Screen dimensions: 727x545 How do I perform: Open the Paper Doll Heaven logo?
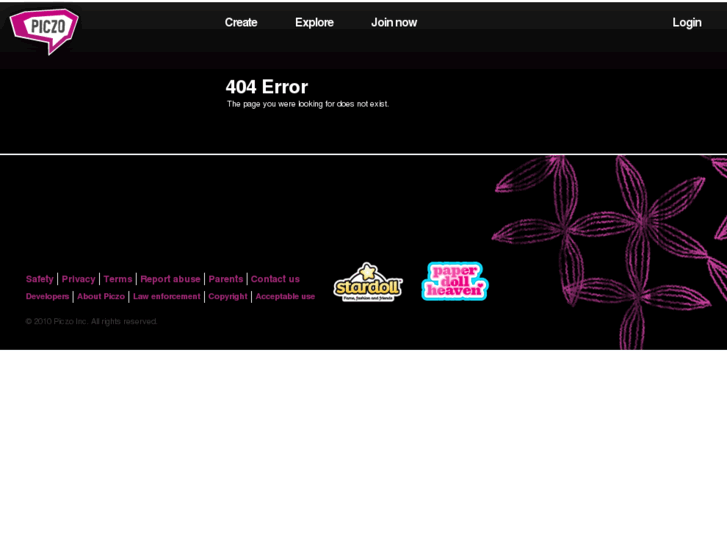tap(455, 281)
